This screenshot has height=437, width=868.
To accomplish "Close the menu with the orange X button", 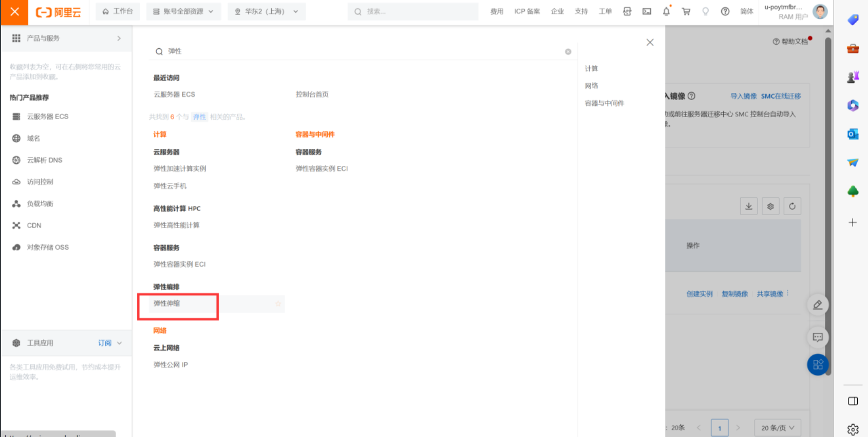I will point(14,12).
